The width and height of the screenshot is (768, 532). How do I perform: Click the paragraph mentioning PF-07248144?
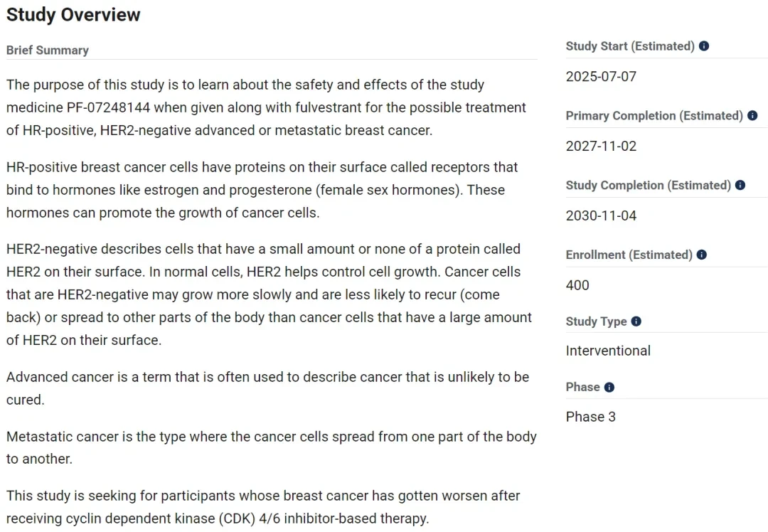click(267, 107)
